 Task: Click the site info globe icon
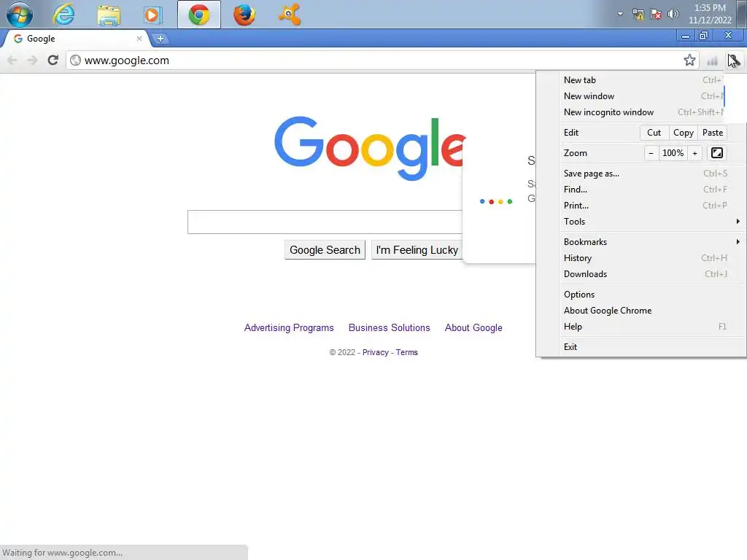75,61
